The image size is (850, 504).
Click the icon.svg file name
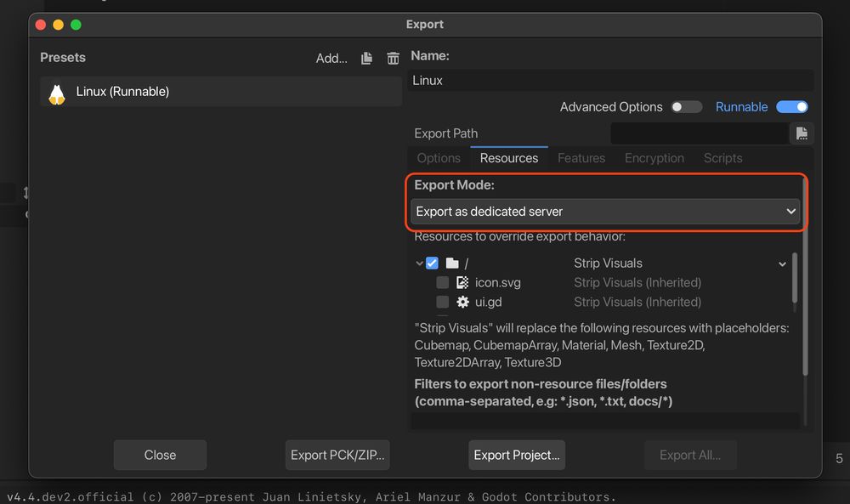497,282
